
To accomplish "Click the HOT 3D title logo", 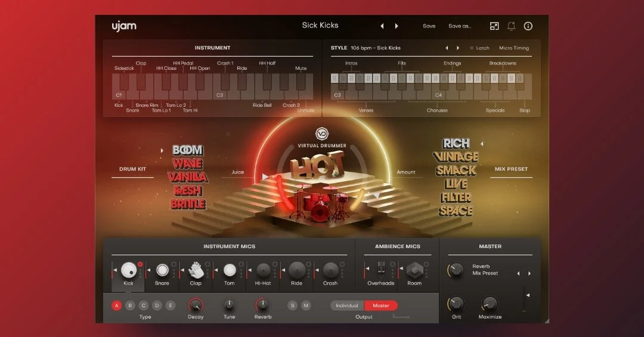I will click(x=317, y=164).
